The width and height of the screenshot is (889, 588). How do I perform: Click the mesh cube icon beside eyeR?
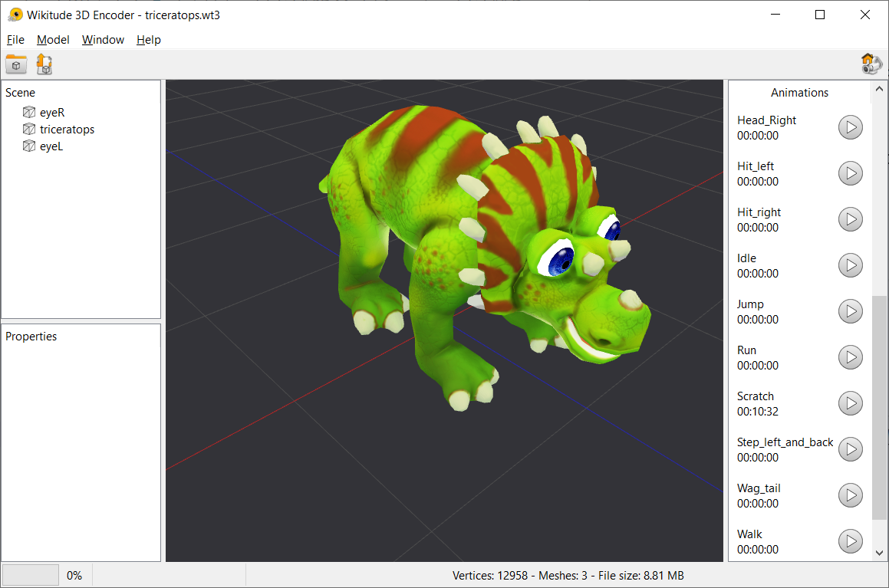28,112
